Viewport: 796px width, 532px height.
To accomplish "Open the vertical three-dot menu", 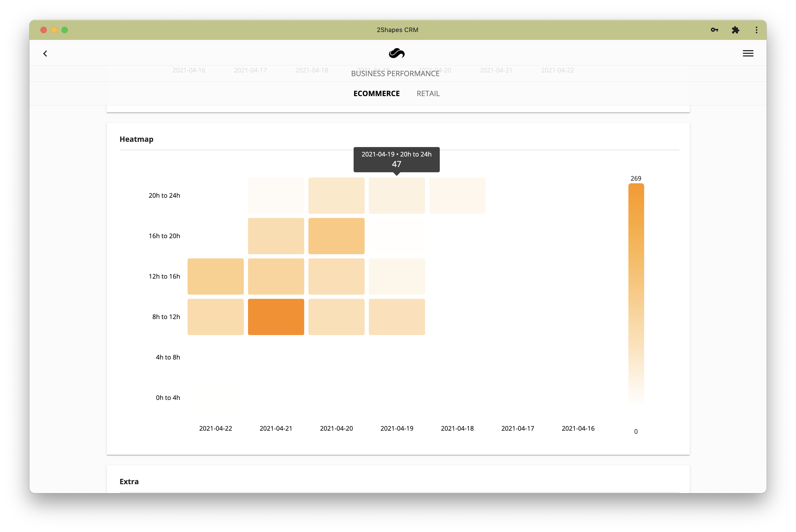I will coord(756,30).
